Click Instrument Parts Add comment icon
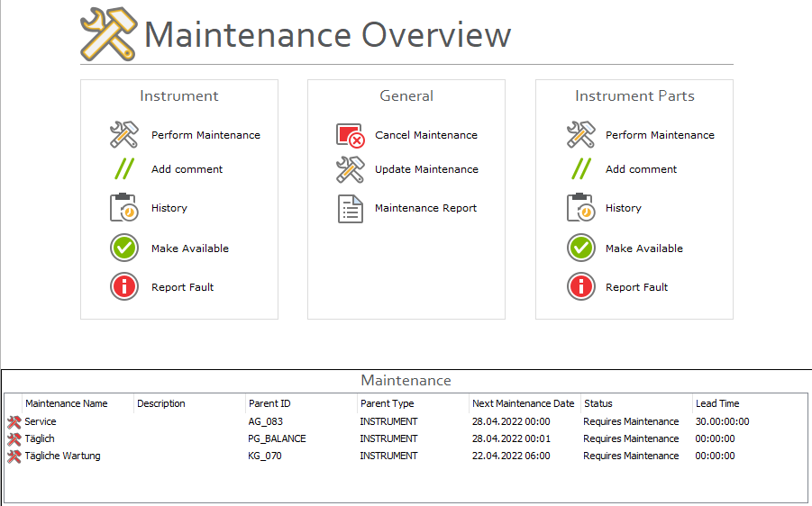The image size is (812, 506). [x=581, y=168]
